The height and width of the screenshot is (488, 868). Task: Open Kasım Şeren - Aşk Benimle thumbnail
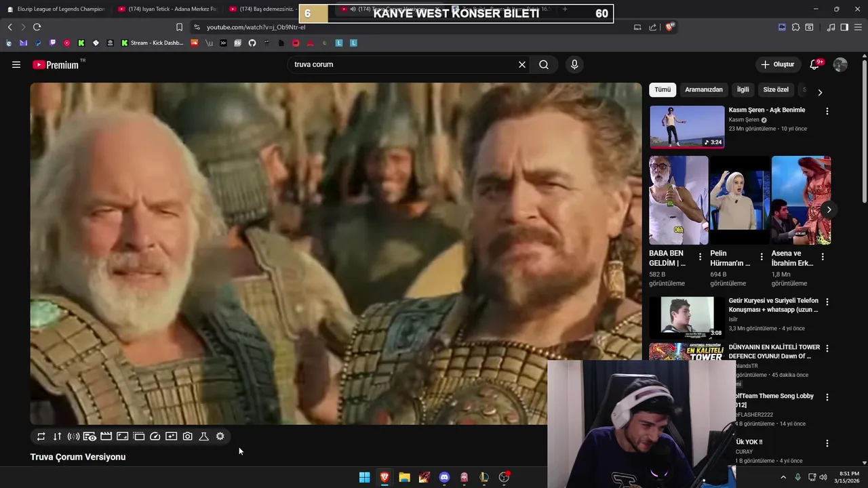coord(687,127)
